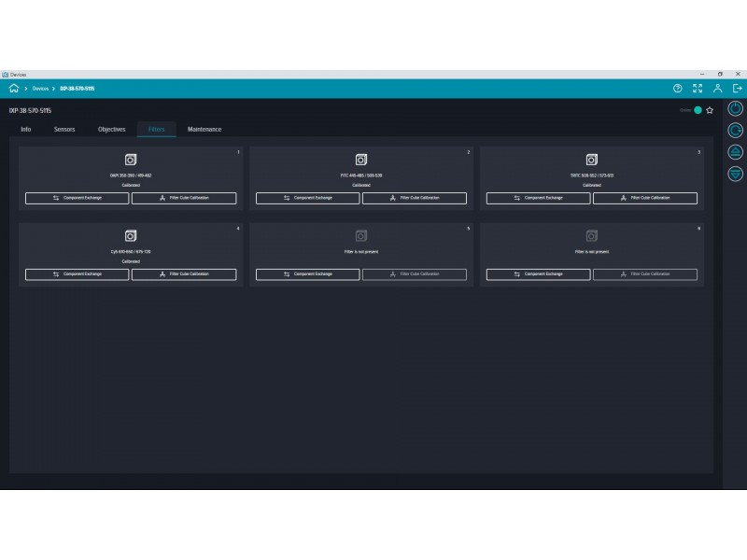This screenshot has width=747, height=560.
Task: Click the 'Filter is not present' text in slot 5
Action: [x=361, y=251]
